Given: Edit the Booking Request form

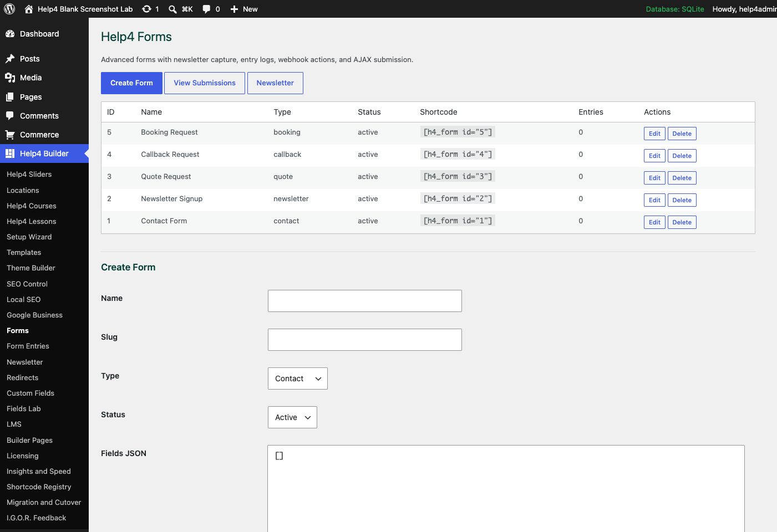Looking at the screenshot, I should click(654, 134).
